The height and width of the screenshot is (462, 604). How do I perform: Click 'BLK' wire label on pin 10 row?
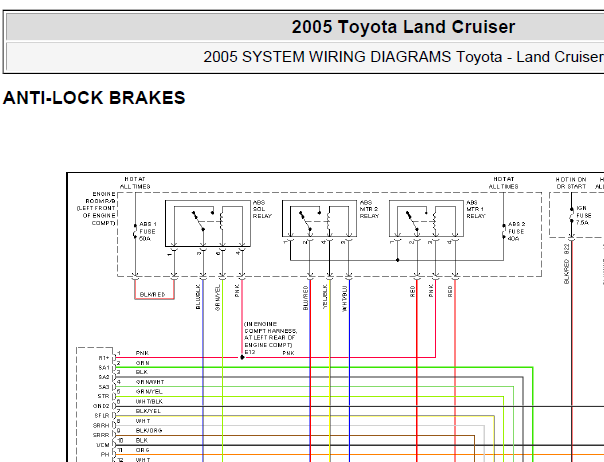point(142,440)
